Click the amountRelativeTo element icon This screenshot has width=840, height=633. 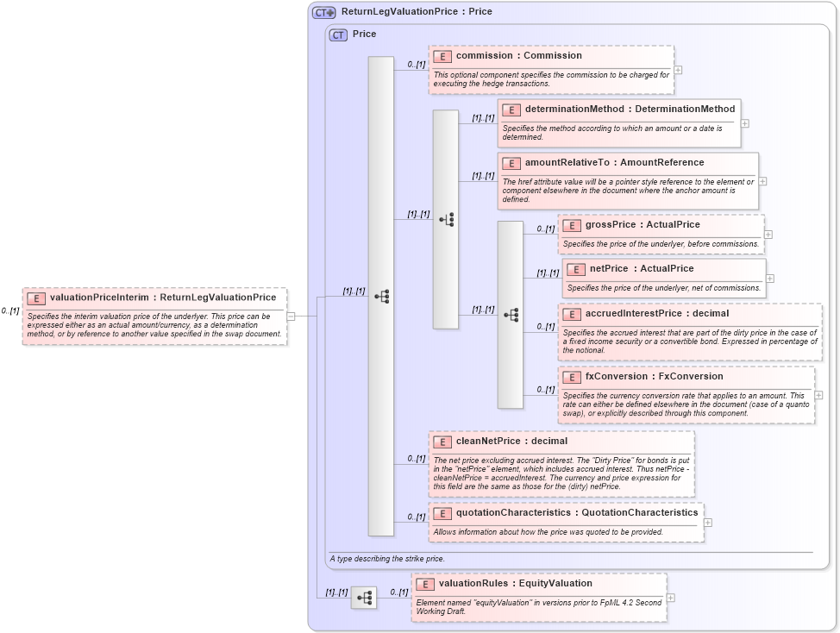(x=511, y=162)
